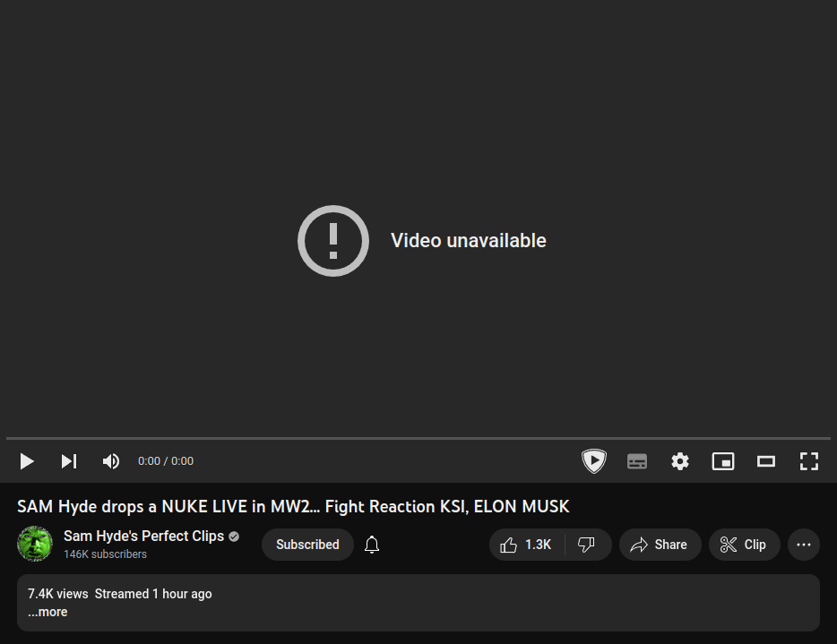Click the green channel avatar
This screenshot has height=644, width=837.
coord(35,544)
